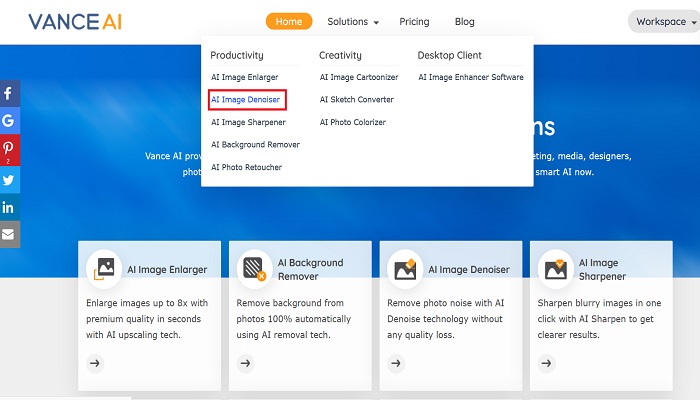Image resolution: width=700 pixels, height=400 pixels.
Task: Click 'Remove photo noise with AI' description
Action: (x=446, y=319)
